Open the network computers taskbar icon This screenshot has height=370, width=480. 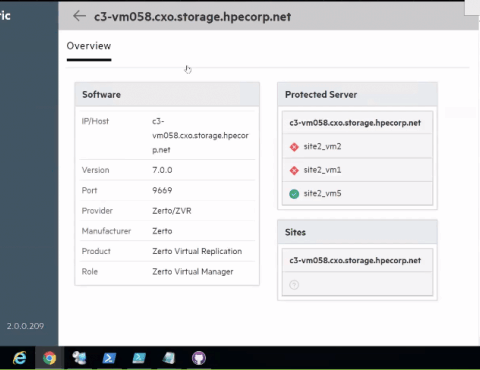pyautogui.click(x=79, y=358)
